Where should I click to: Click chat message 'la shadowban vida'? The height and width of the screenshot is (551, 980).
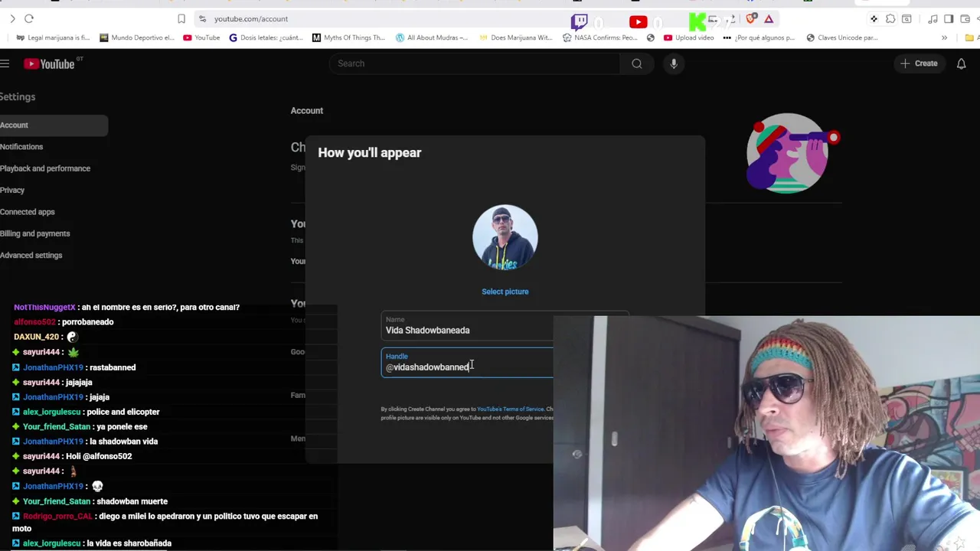pos(123,442)
